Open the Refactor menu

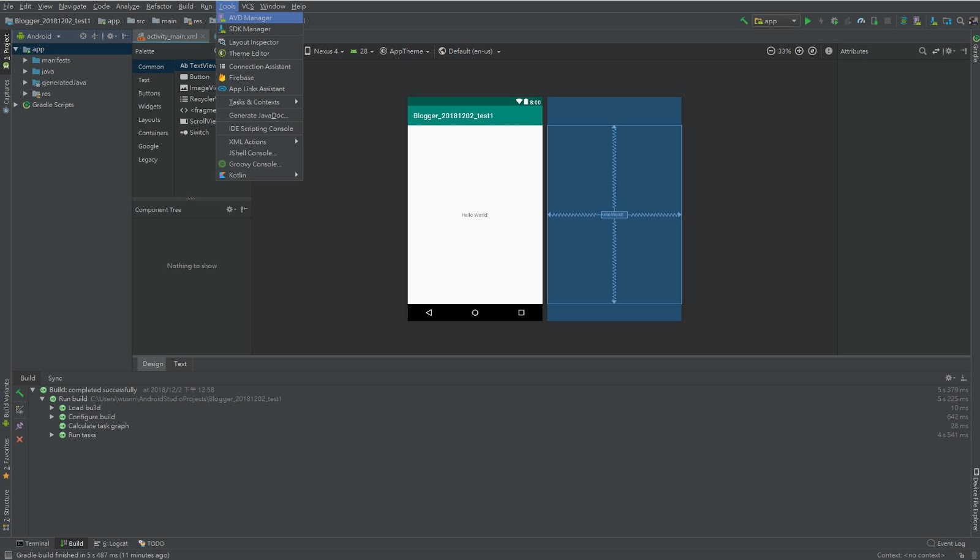159,6
